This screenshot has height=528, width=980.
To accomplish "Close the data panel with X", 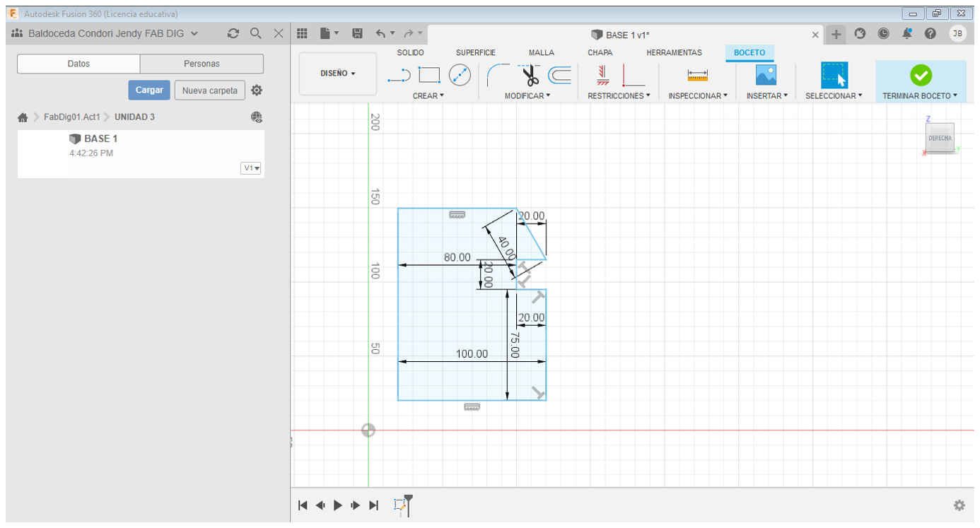I will click(x=279, y=33).
